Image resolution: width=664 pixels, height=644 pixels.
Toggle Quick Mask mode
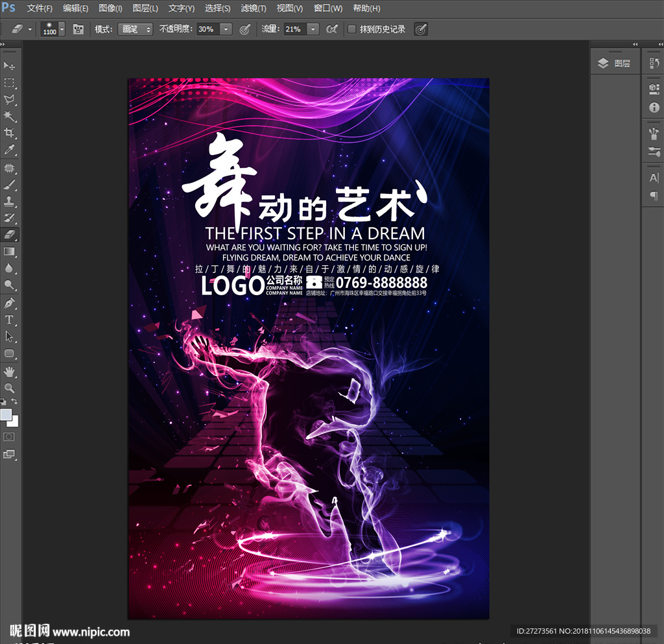coord(10,436)
